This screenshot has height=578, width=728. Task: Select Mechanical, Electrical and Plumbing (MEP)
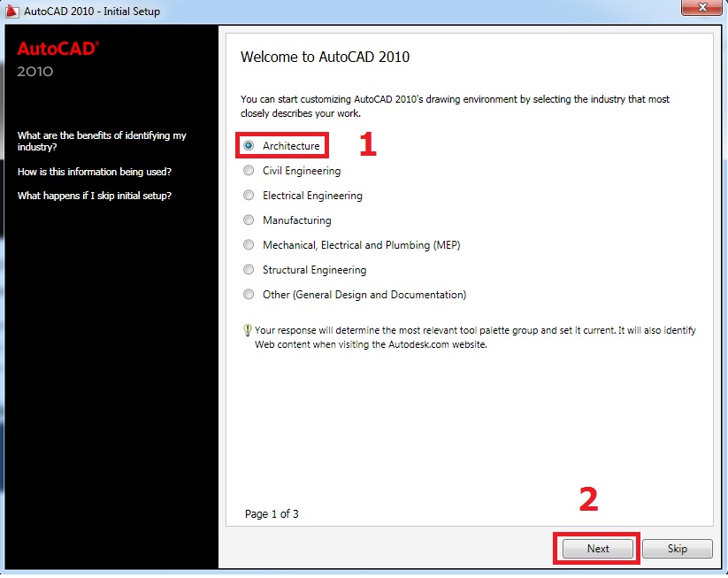point(249,245)
